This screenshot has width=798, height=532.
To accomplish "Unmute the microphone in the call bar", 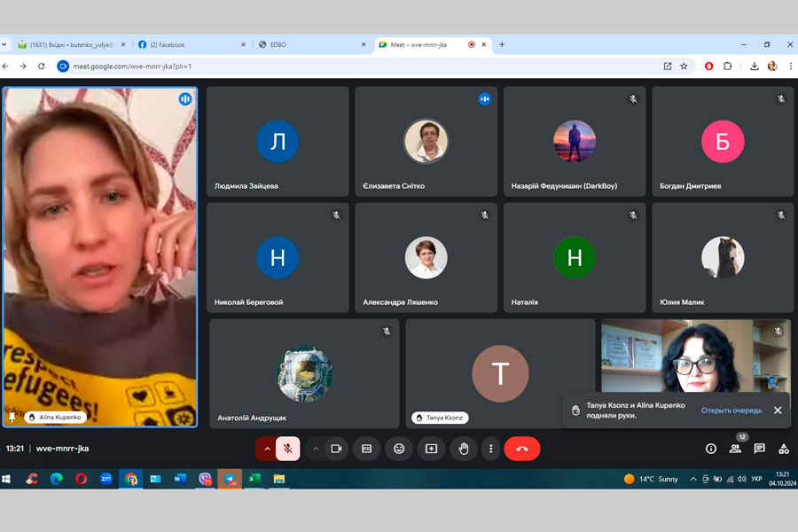I will [x=287, y=449].
